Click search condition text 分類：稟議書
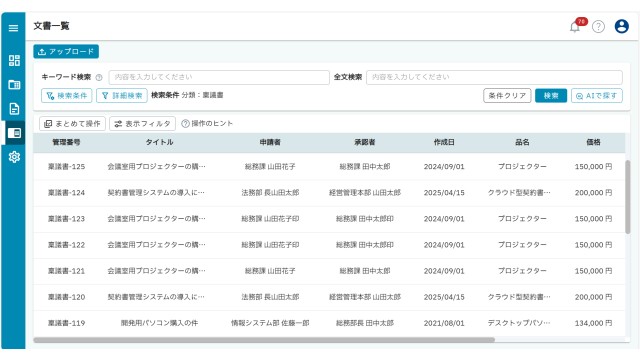Screen dimensions: 640x360 pyautogui.click(x=202, y=95)
